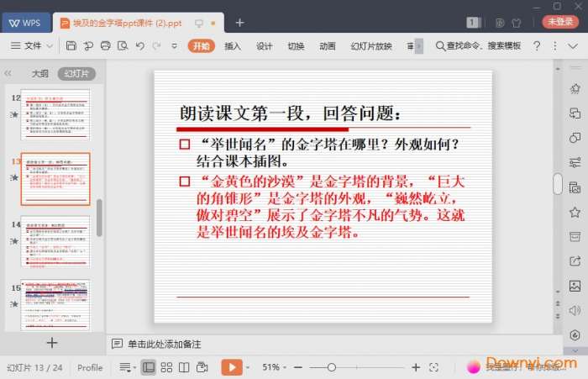
Task: Select the 动画 ribbon tab
Action: tap(328, 45)
